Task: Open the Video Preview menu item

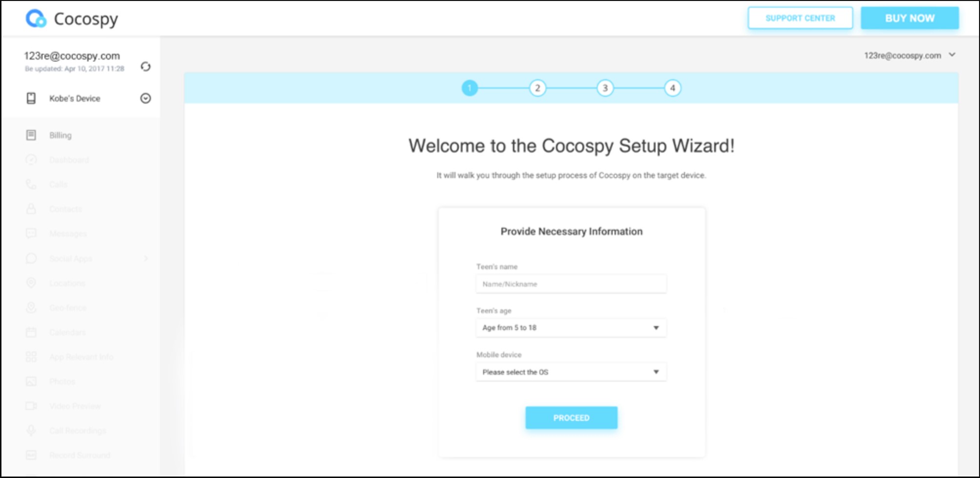Action: tap(75, 406)
